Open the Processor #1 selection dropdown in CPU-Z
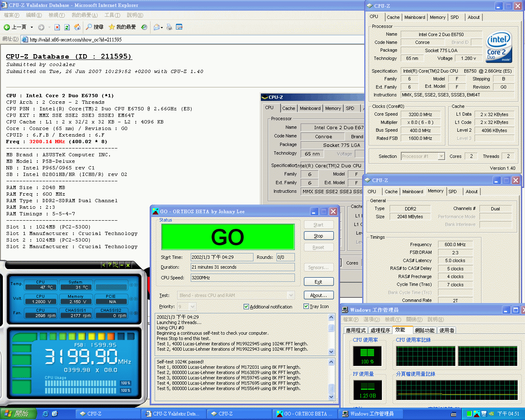Image resolution: width=525 pixels, height=420 pixels. pos(441,156)
